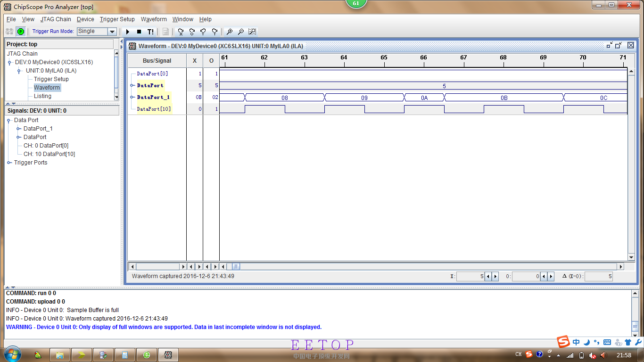Run the trigger with the play button

pos(127,32)
